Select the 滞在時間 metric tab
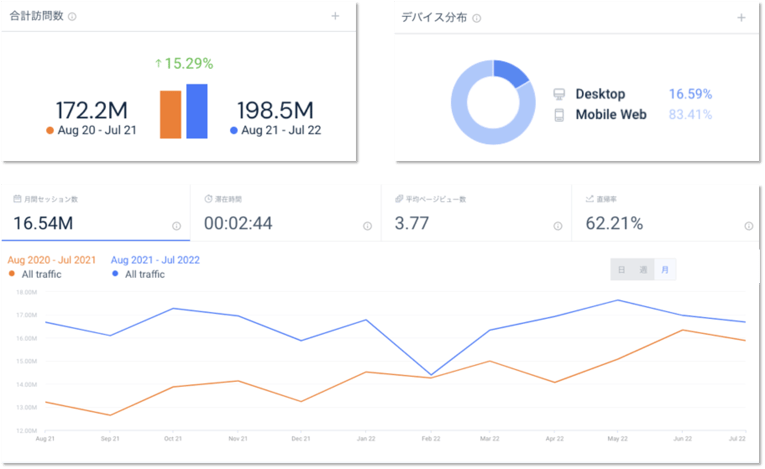This screenshot has height=469, width=765. [285, 212]
